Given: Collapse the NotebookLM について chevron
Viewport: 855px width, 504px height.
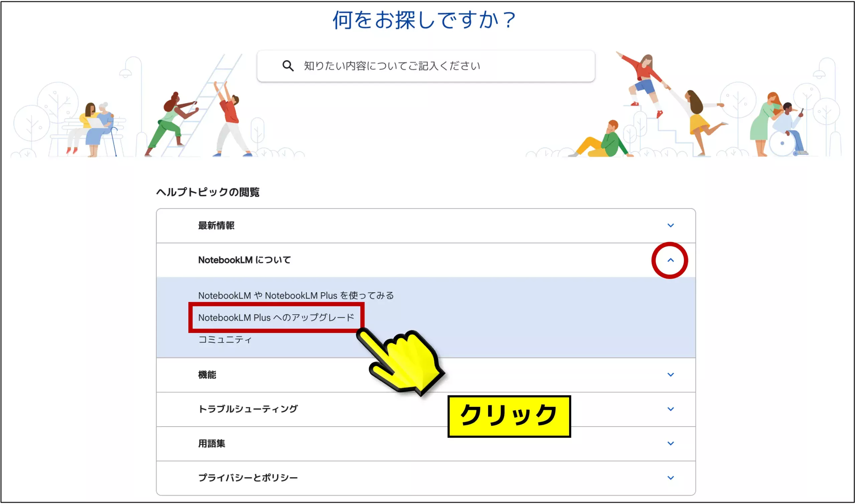Looking at the screenshot, I should (670, 260).
